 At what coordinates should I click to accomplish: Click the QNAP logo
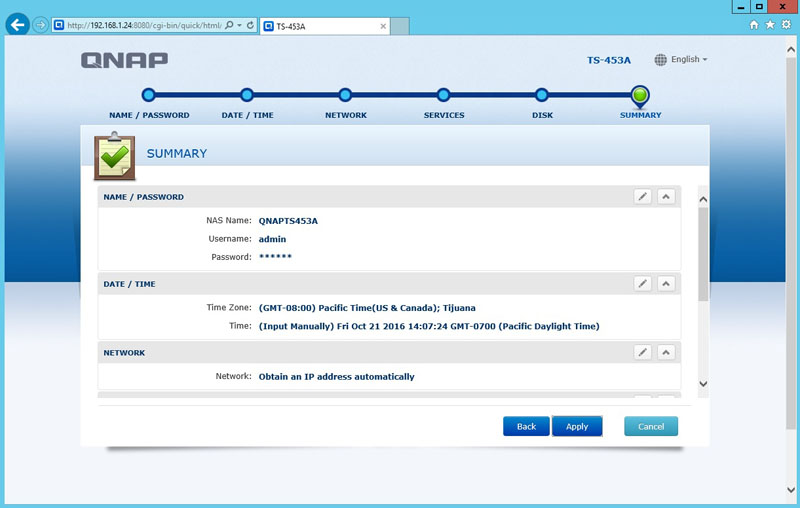pyautogui.click(x=124, y=60)
